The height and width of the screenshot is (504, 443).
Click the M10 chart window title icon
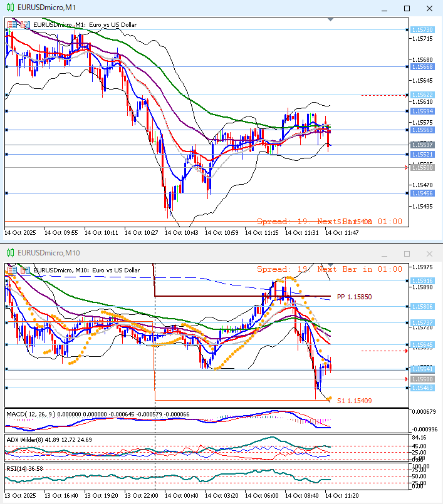(10, 253)
